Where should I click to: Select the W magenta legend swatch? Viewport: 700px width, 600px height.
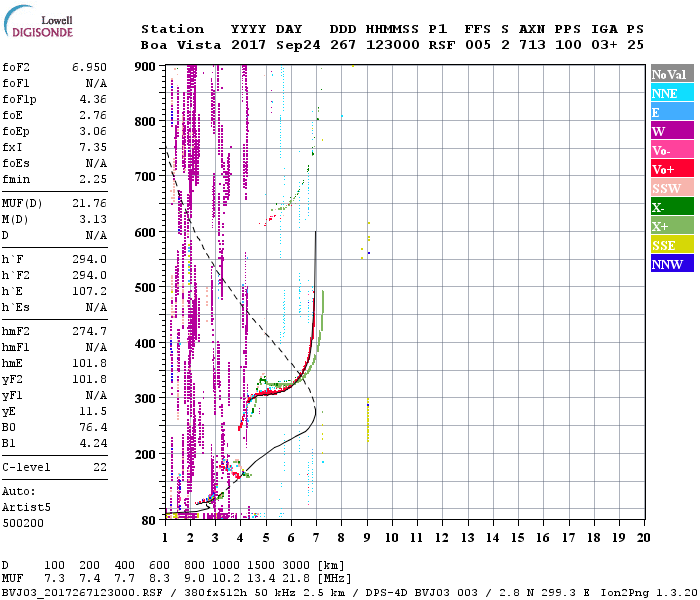(672, 131)
